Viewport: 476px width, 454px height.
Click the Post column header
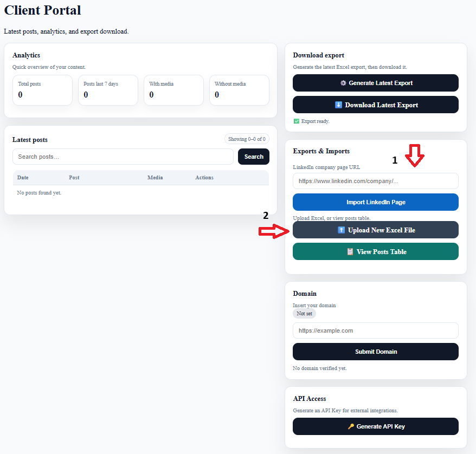[74, 177]
